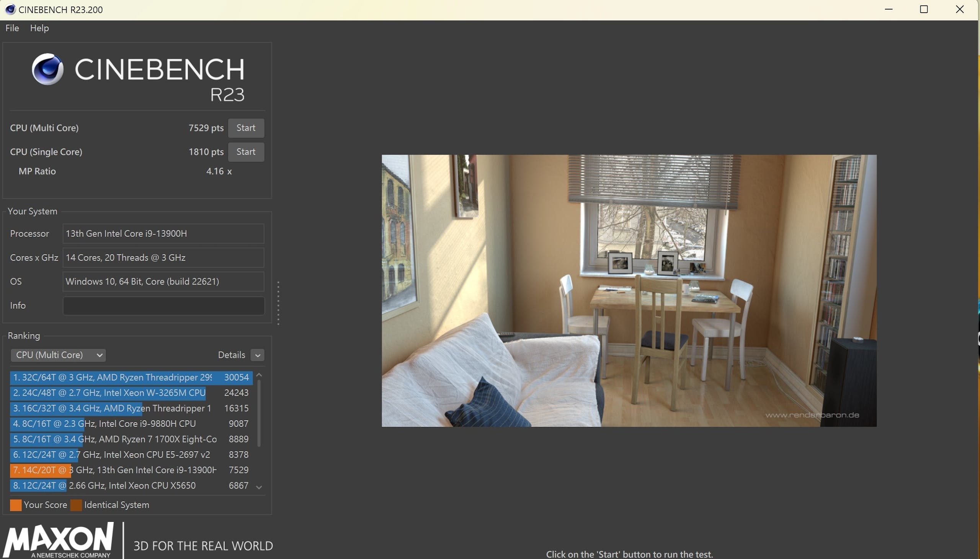980x559 pixels.
Task: Select ranking row 2 Intel Xeon W-3265M
Action: coord(131,393)
